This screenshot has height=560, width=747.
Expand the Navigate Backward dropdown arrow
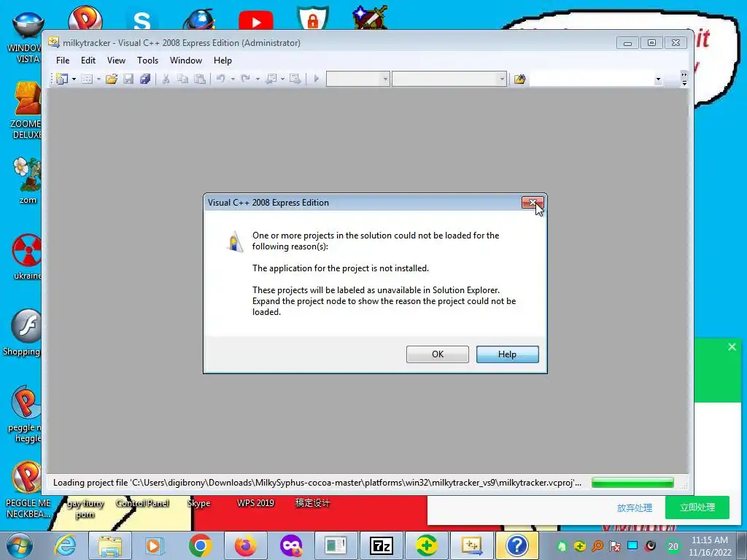click(282, 79)
